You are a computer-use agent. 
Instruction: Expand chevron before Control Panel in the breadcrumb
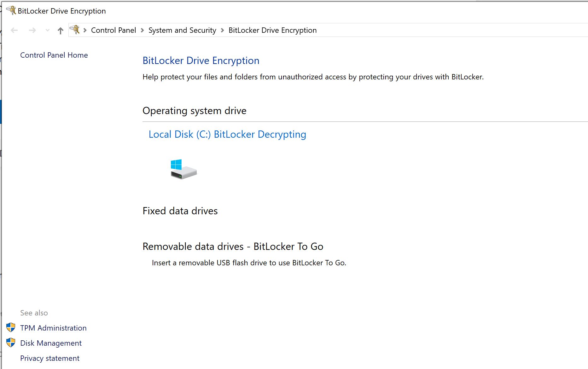pyautogui.click(x=85, y=30)
